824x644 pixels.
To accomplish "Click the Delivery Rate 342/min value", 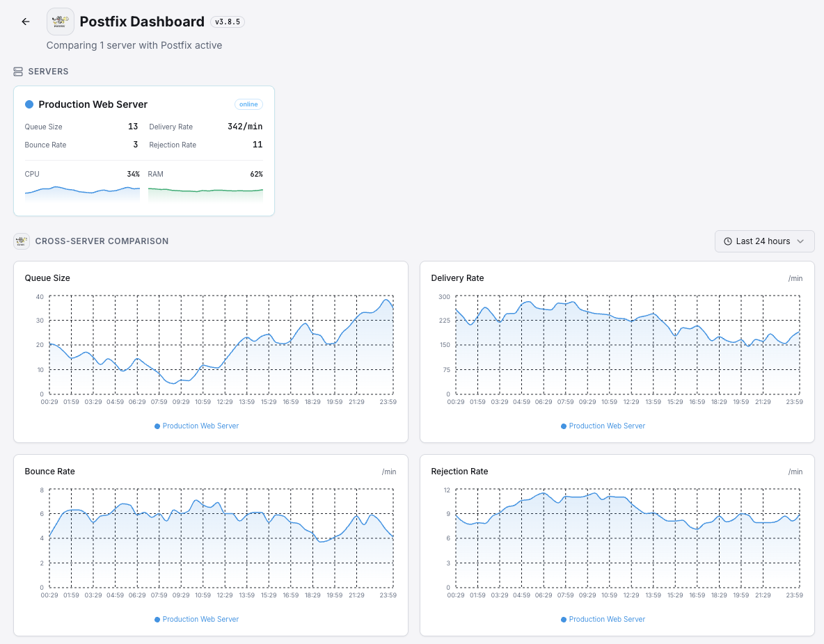I will click(245, 127).
